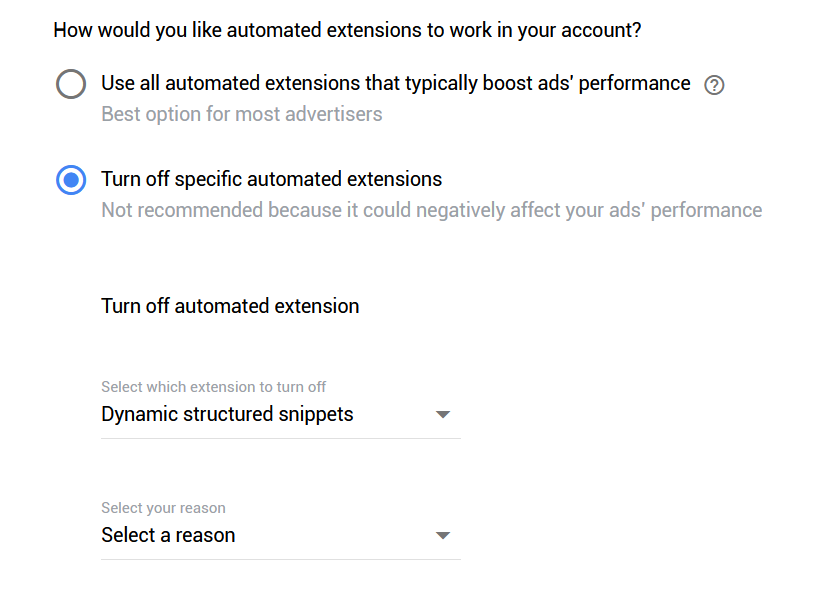Click the empty gray radio circle

point(71,84)
